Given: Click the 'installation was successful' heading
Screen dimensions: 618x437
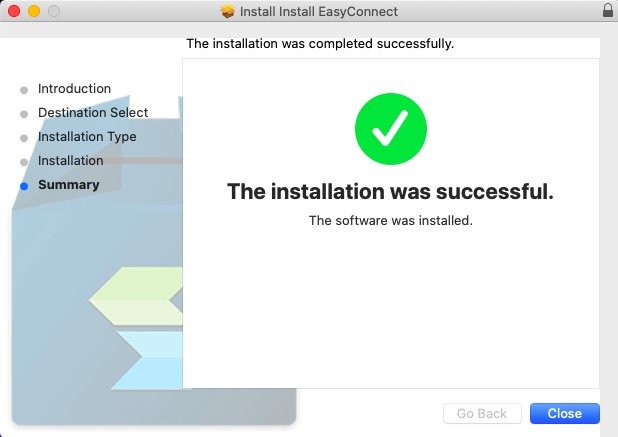Looking at the screenshot, I should pos(390,192).
